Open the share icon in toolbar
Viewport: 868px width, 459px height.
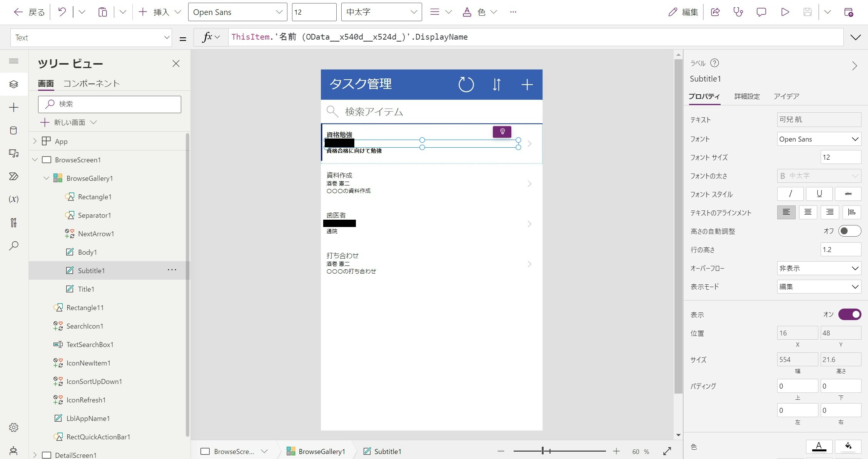[x=715, y=12]
